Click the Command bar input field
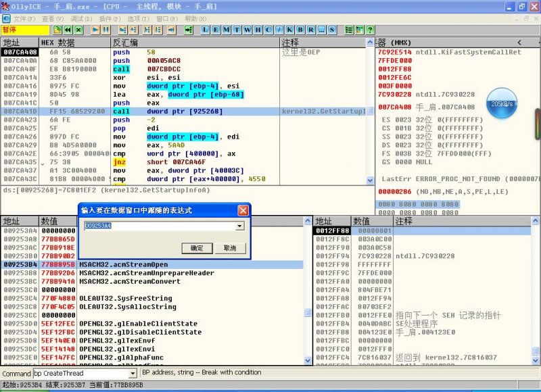Image resolution: width=541 pixels, height=392 pixels. 81,373
